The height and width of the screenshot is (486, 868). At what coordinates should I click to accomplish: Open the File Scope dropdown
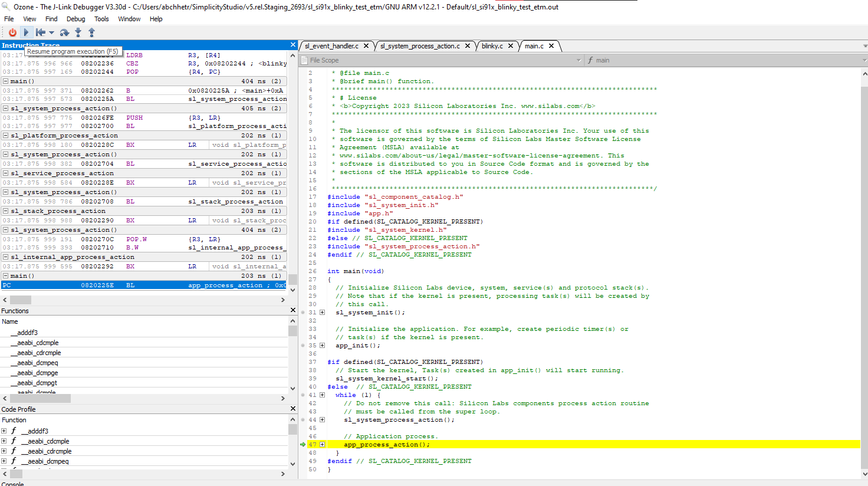tap(578, 59)
